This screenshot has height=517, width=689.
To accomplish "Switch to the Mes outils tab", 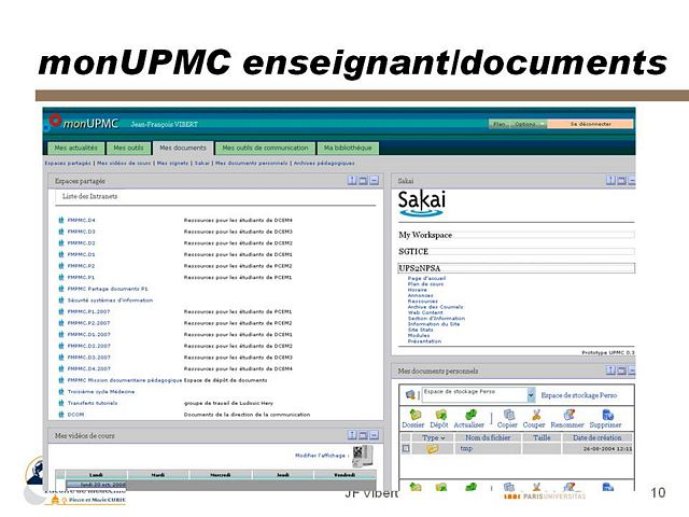I will (129, 148).
